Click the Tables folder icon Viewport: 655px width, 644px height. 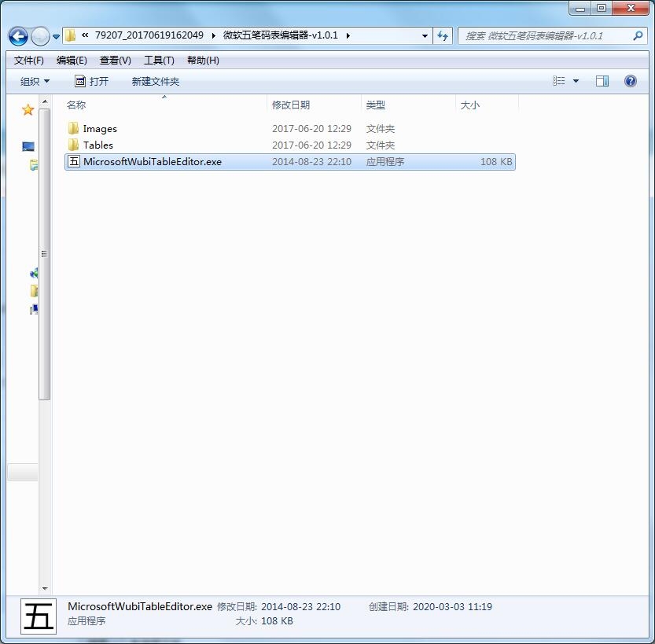(74, 145)
